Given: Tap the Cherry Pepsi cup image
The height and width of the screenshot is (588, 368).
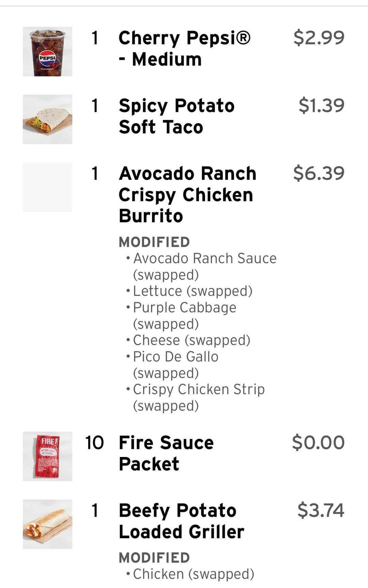Looking at the screenshot, I should 47,52.
